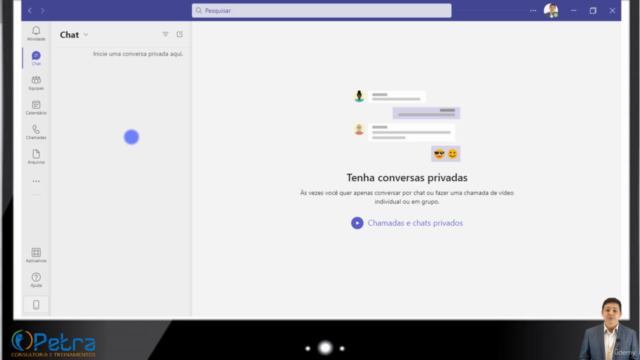
Task: Open the Chamadas e chats privados link
Action: tap(415, 223)
